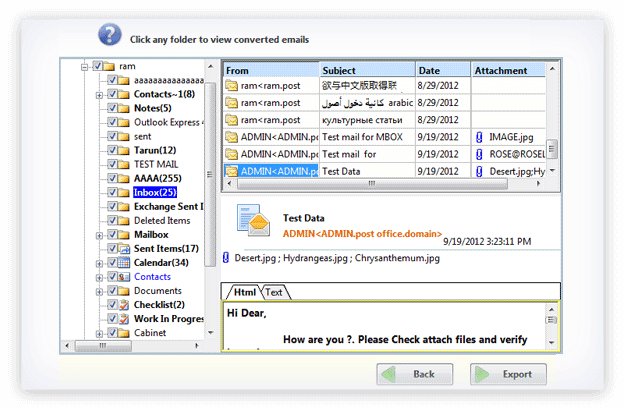Click the Export button
Screen dimensions: 624x409
coord(508,374)
